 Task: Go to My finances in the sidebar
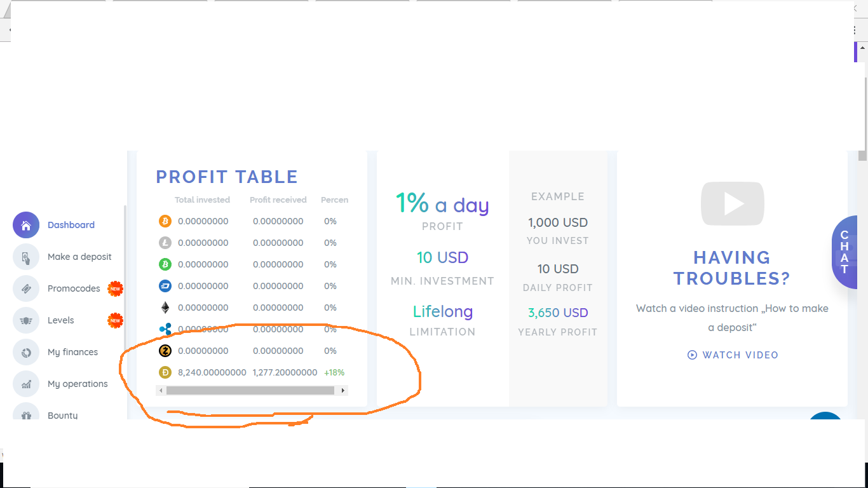click(72, 352)
